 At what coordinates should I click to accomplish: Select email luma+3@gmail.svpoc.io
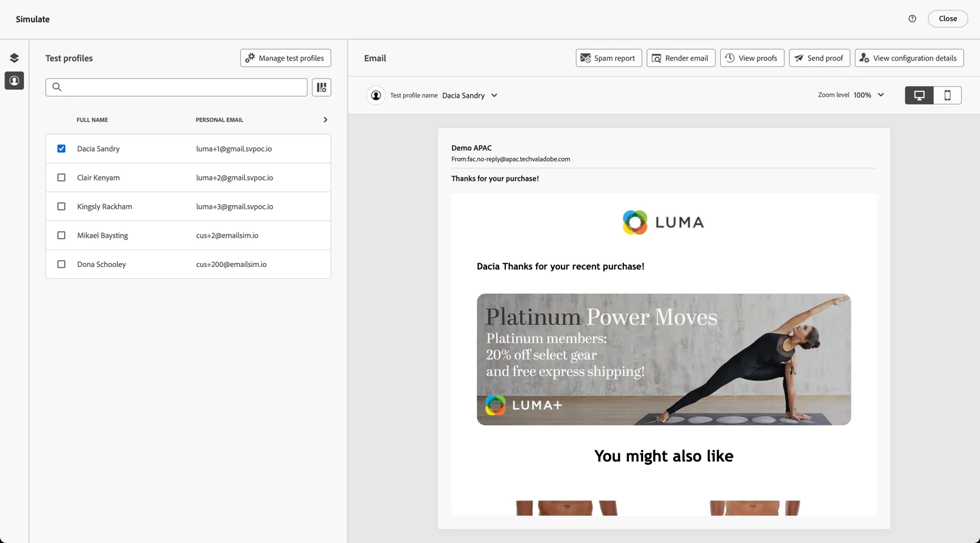(x=234, y=206)
